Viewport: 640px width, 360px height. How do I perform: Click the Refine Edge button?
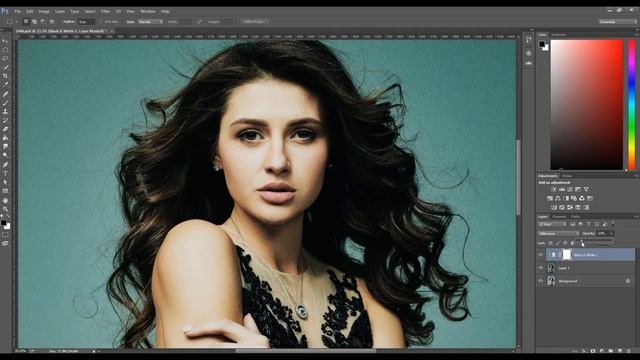(x=254, y=22)
